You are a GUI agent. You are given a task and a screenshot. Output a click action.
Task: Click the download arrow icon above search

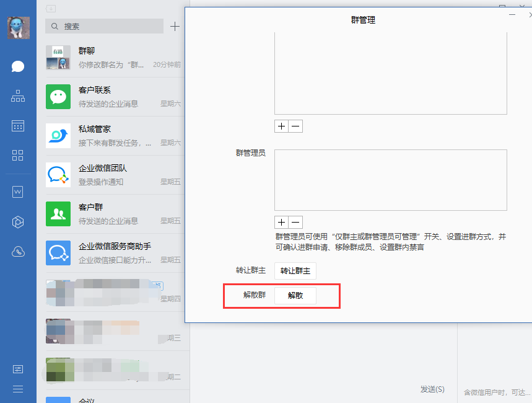coord(51,9)
